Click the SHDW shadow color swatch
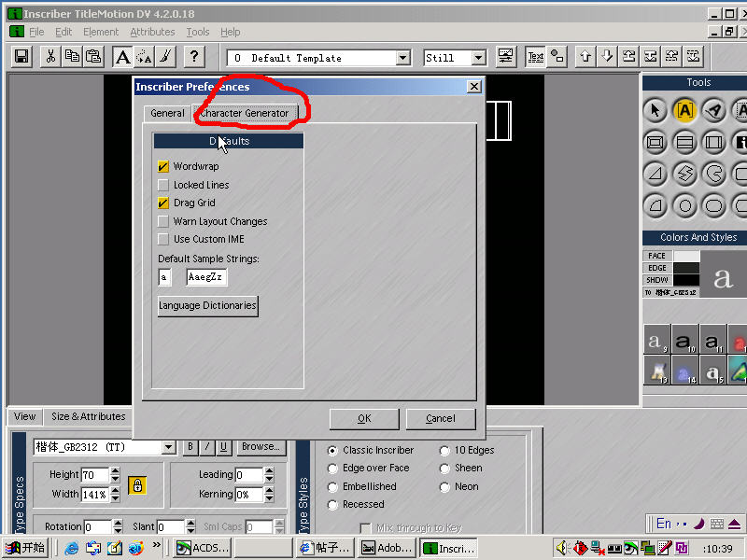The width and height of the screenshot is (747, 560). click(686, 280)
